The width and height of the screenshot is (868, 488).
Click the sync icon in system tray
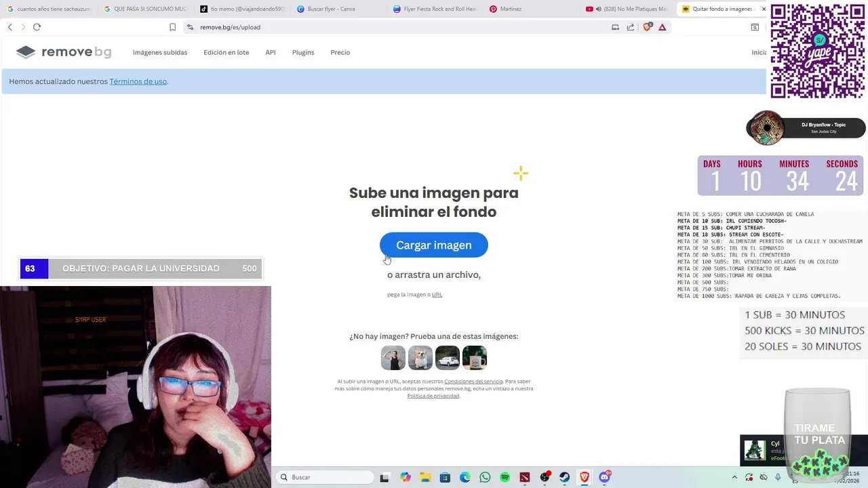click(749, 478)
